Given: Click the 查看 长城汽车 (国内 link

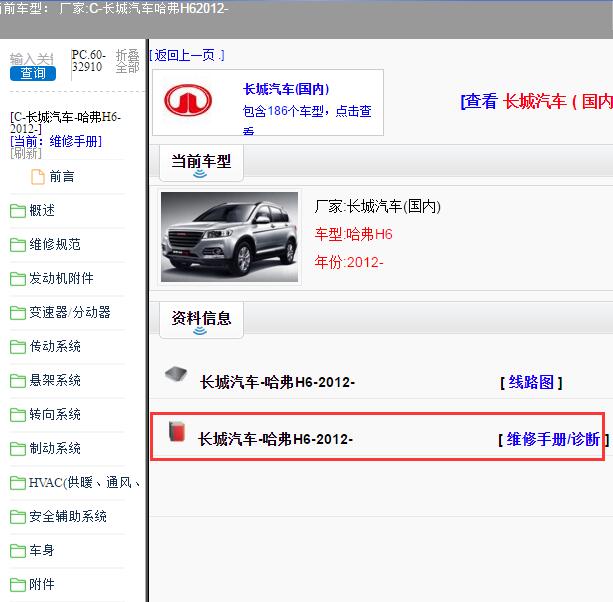Looking at the screenshot, I should [x=536, y=101].
